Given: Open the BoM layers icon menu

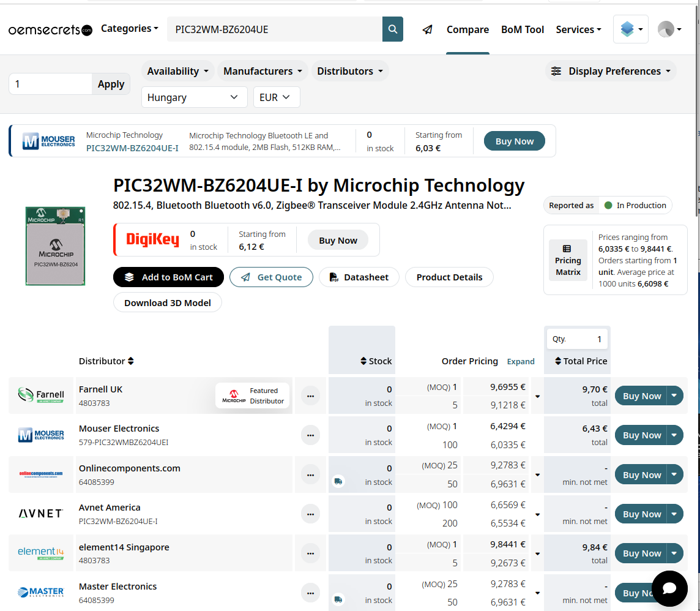Looking at the screenshot, I should (x=631, y=29).
